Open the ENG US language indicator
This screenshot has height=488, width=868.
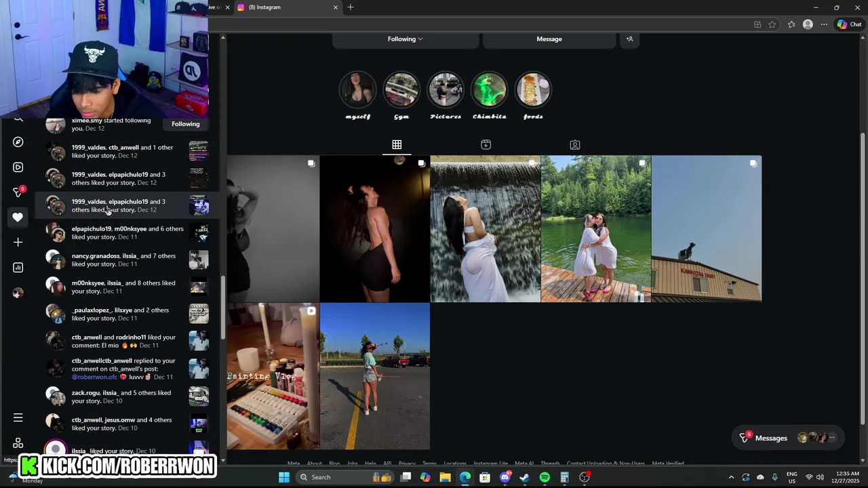791,477
